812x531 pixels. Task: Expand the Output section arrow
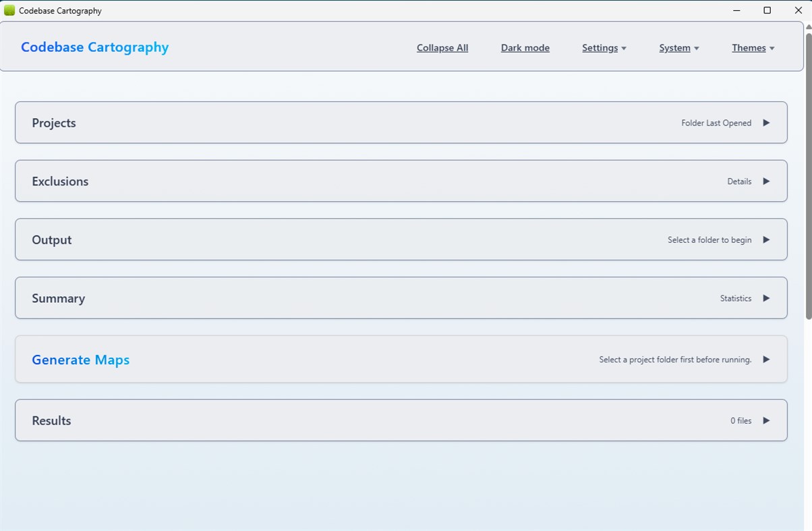pos(766,240)
